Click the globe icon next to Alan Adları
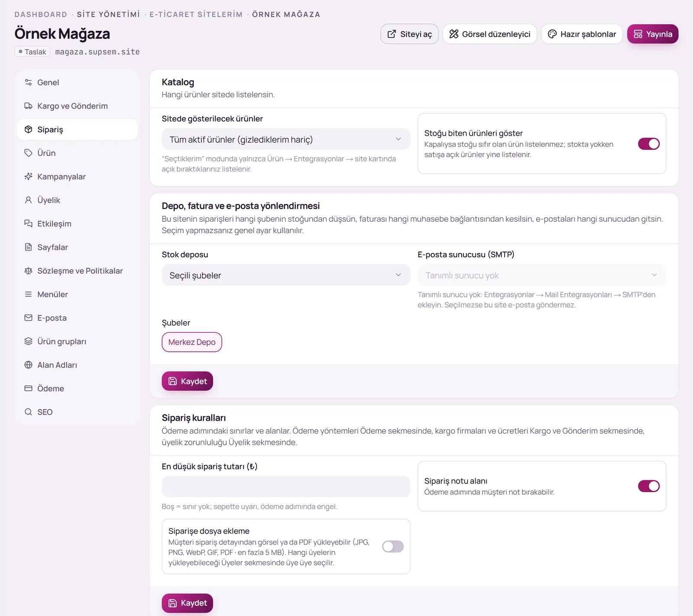693x616 pixels. [x=28, y=365]
